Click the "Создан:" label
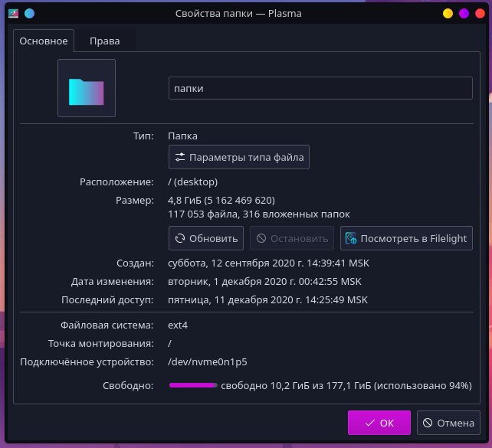Screen dimensions: 492x448 point(135,263)
